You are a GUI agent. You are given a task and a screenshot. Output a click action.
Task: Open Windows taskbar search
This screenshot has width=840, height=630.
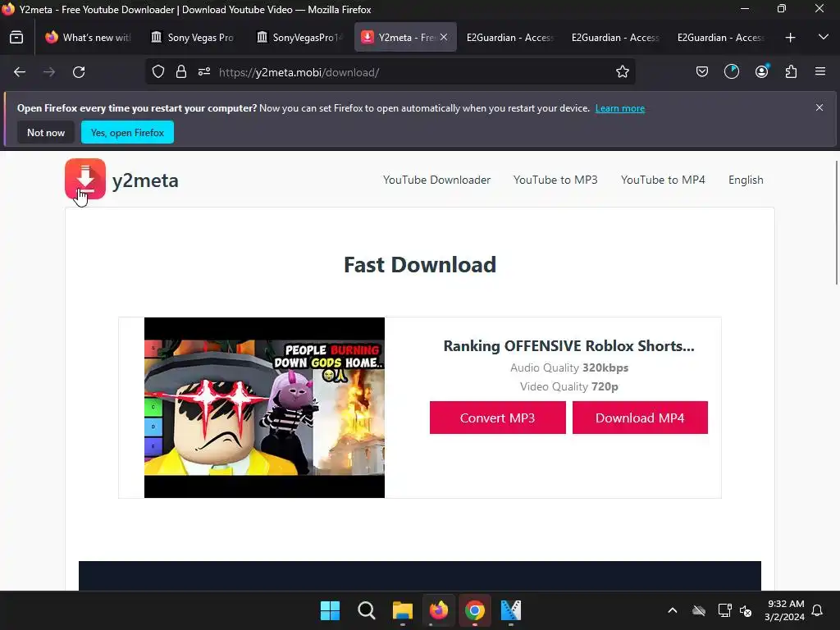pyautogui.click(x=367, y=610)
